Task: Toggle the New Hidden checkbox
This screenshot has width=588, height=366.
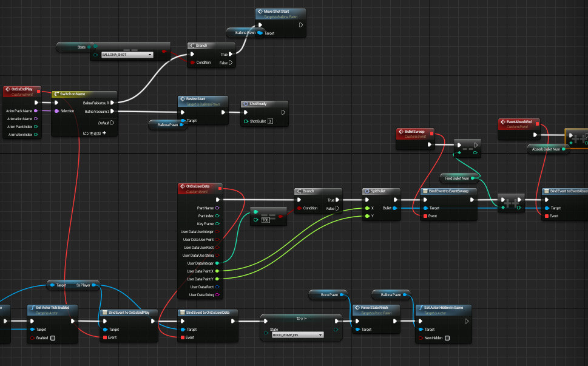Action: point(447,338)
